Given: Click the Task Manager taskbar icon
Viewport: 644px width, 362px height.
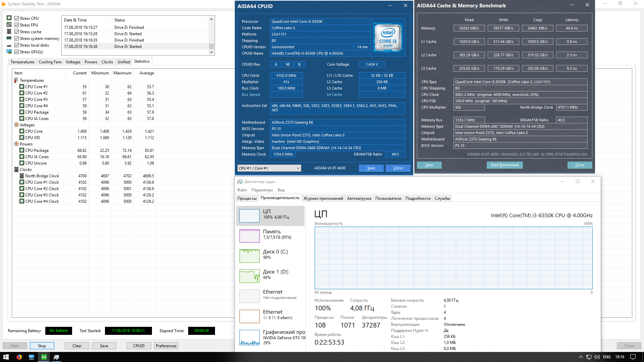Looking at the screenshot, I should coord(56,357).
